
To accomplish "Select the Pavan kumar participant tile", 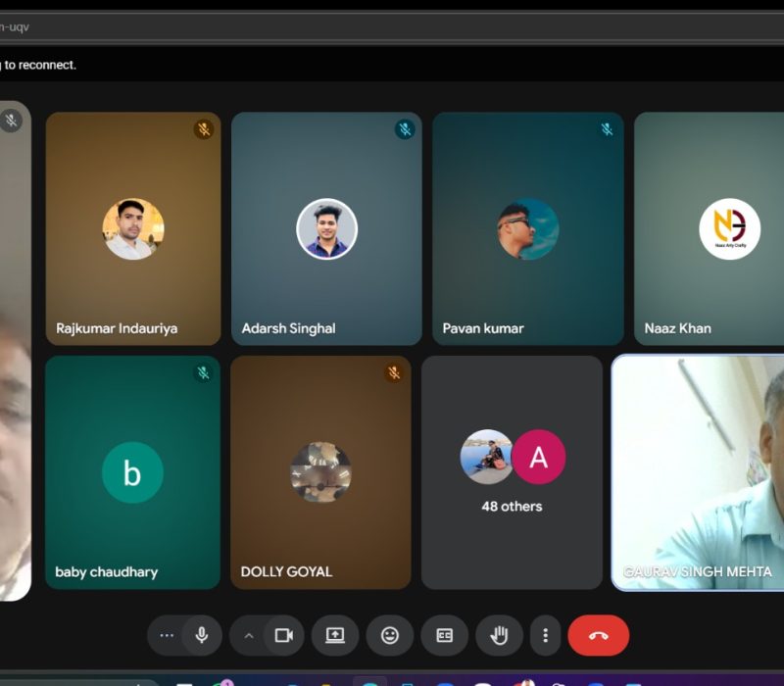I will (527, 228).
